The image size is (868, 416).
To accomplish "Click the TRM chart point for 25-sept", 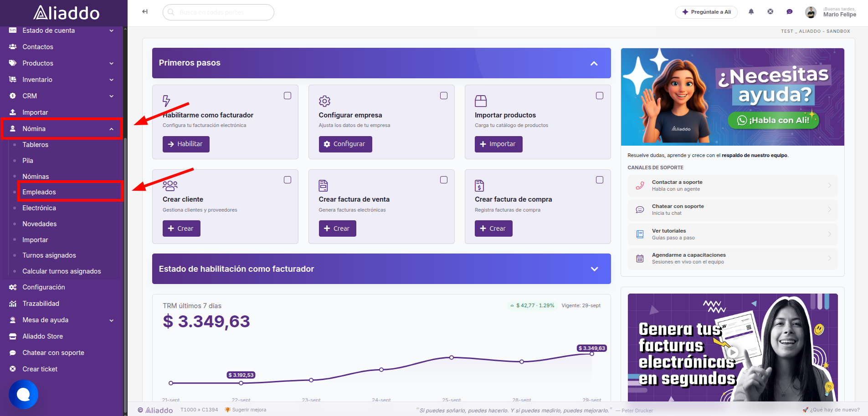I will [x=452, y=357].
